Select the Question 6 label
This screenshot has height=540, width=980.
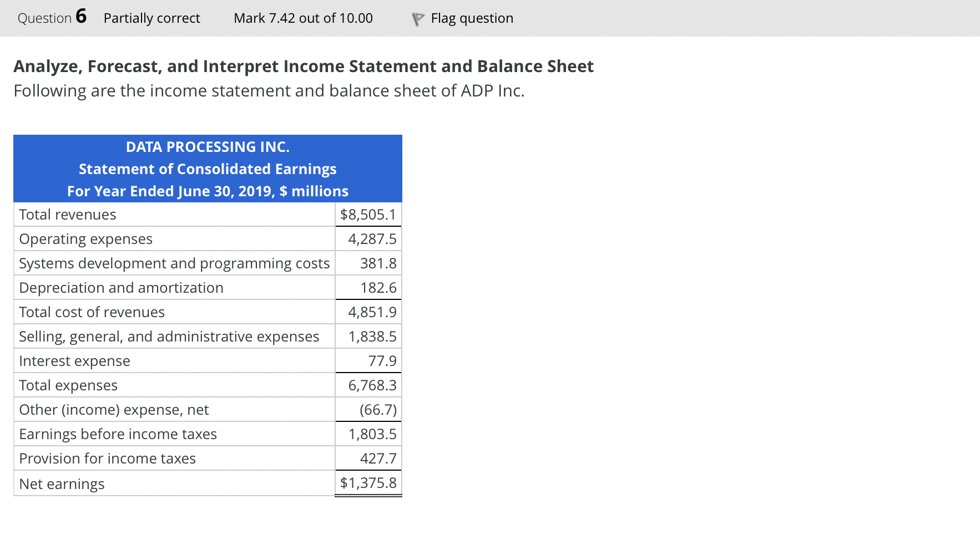click(x=52, y=17)
